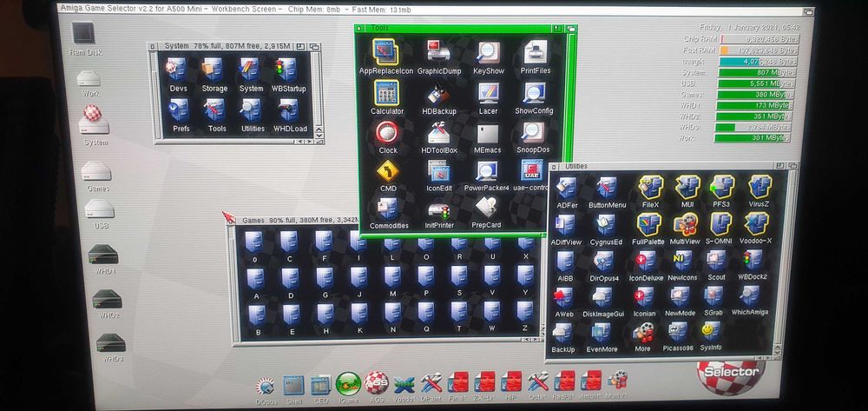Open WHDLoad drawer in System window
This screenshot has height=411, width=868.
point(290,110)
